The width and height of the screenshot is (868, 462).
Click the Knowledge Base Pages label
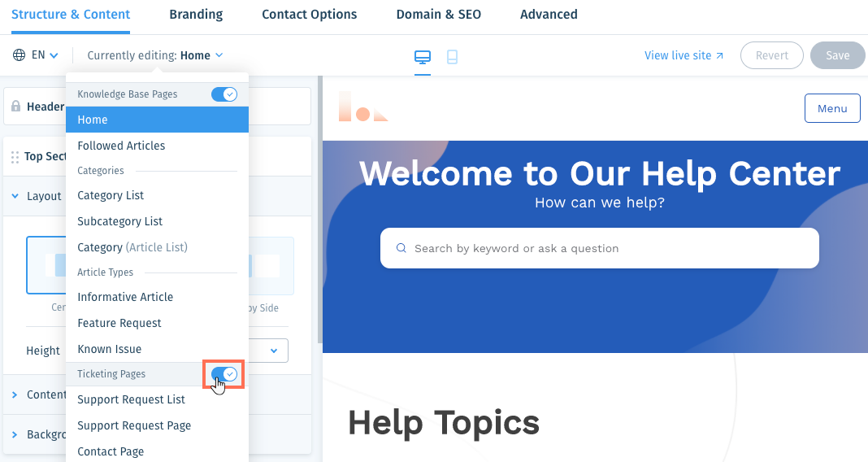point(128,94)
